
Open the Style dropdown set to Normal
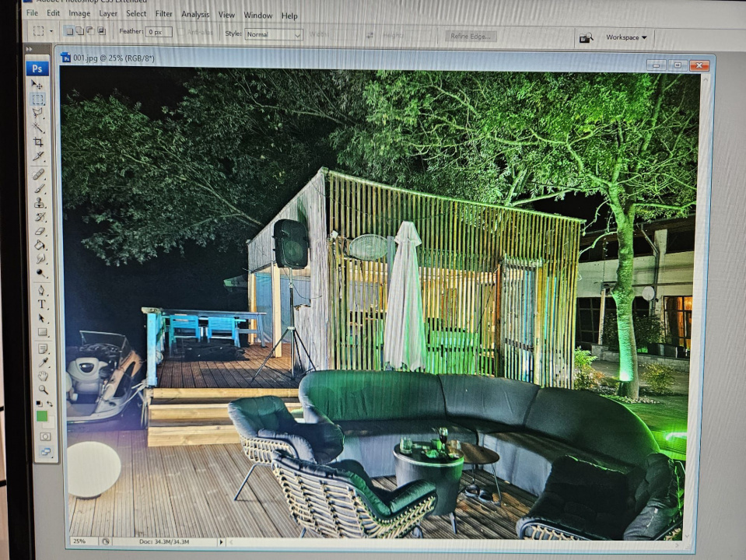[x=274, y=34]
